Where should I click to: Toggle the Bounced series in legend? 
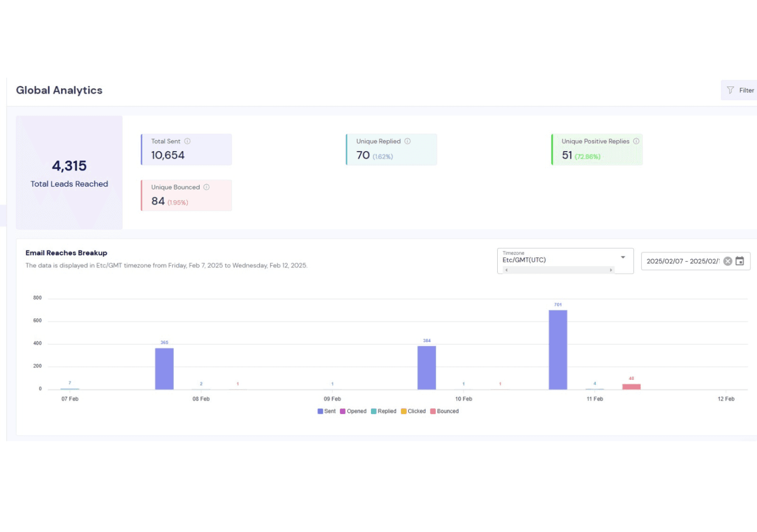pyautogui.click(x=444, y=411)
